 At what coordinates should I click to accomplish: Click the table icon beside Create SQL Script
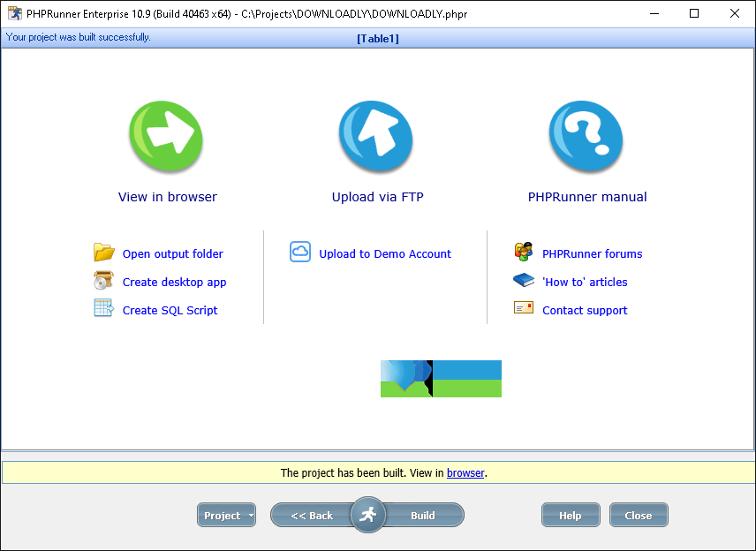(x=103, y=308)
